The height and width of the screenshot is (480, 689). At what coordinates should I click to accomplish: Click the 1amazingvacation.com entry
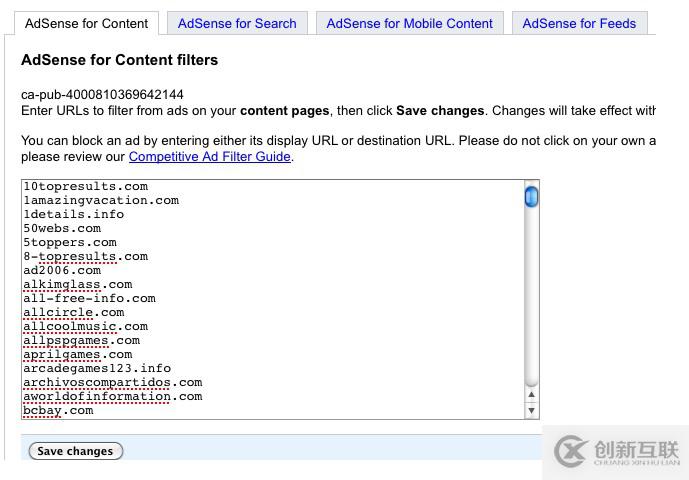pos(101,200)
